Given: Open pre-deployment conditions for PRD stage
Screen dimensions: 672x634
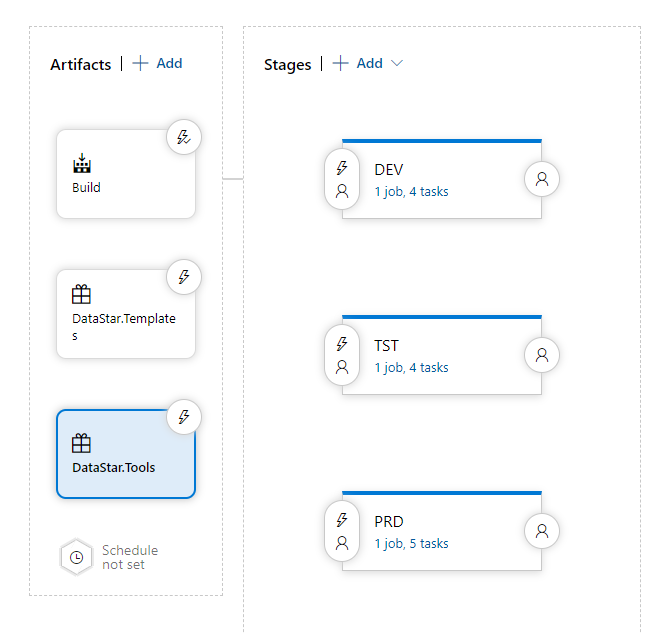Looking at the screenshot, I should (x=342, y=531).
